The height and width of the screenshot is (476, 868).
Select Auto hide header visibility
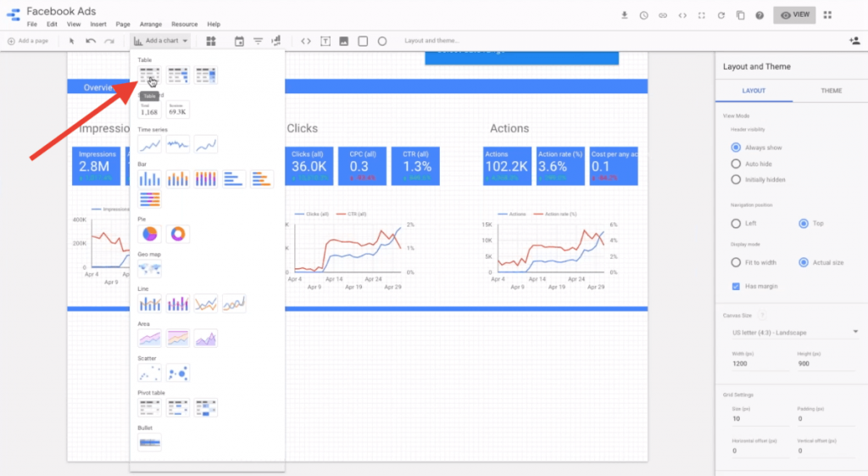pyautogui.click(x=736, y=164)
